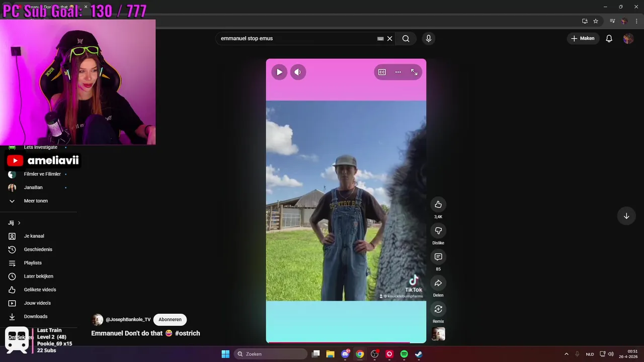644x362 pixels.
Task: Install app icon in address bar
Action: coord(585,21)
